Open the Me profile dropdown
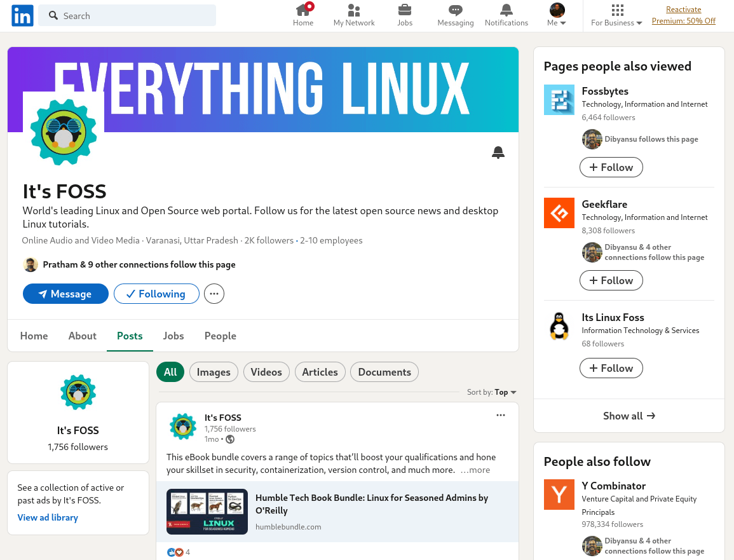Screen dimensions: 734x560 pos(556,14)
